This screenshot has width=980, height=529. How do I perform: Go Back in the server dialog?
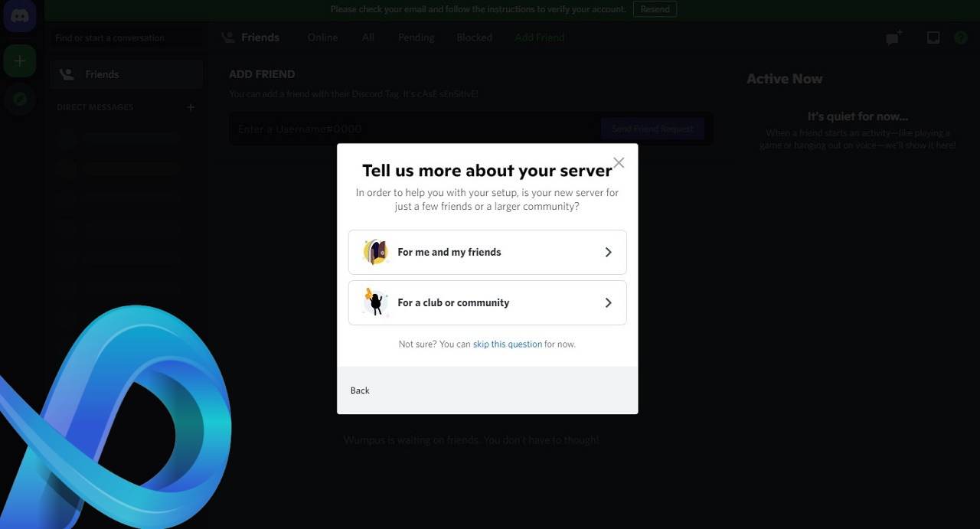(x=360, y=390)
